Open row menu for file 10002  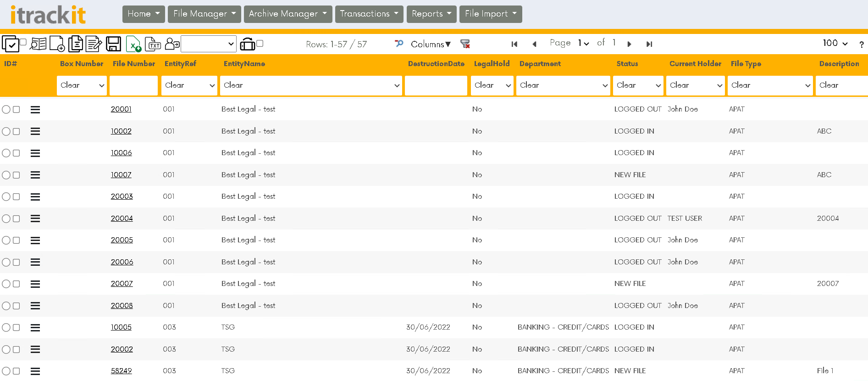[35, 131]
